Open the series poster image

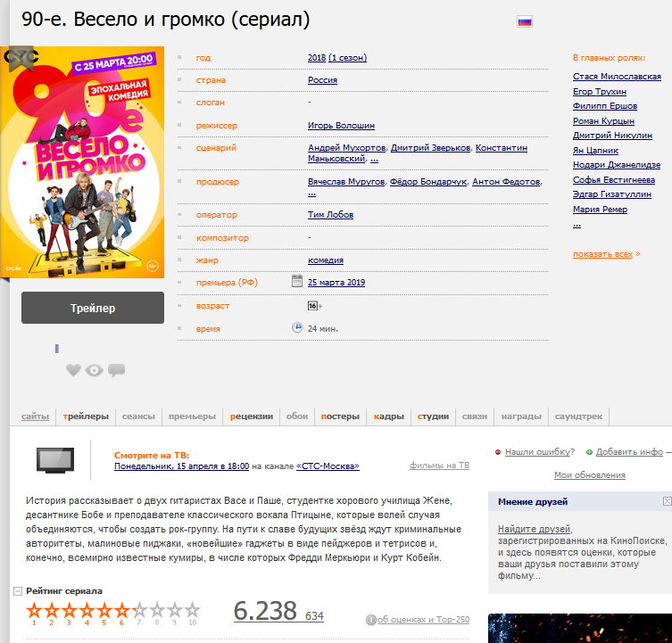pyautogui.click(x=82, y=162)
